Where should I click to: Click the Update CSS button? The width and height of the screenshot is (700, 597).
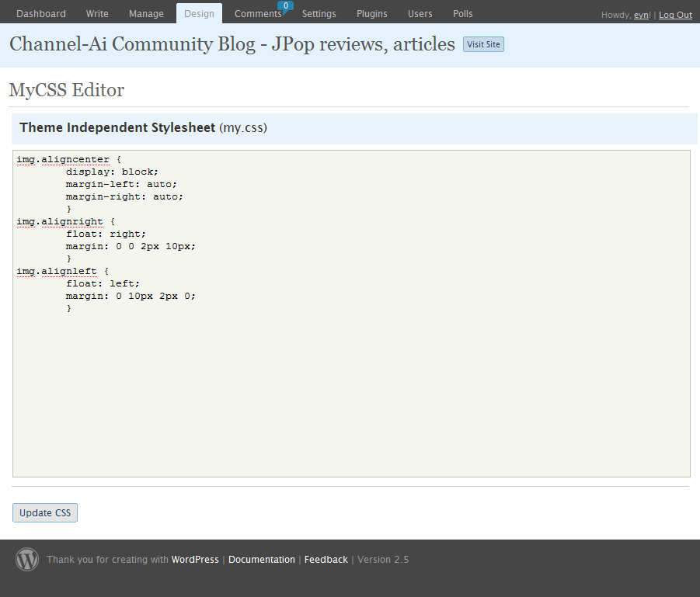click(x=44, y=512)
